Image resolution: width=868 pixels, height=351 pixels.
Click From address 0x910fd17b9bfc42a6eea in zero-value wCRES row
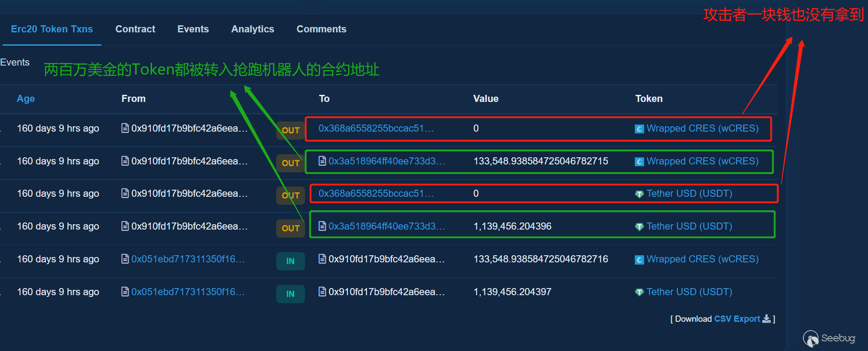click(x=189, y=128)
